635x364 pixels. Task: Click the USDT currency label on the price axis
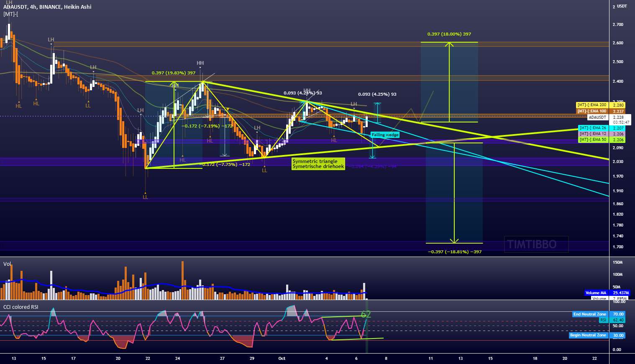pos(622,6)
